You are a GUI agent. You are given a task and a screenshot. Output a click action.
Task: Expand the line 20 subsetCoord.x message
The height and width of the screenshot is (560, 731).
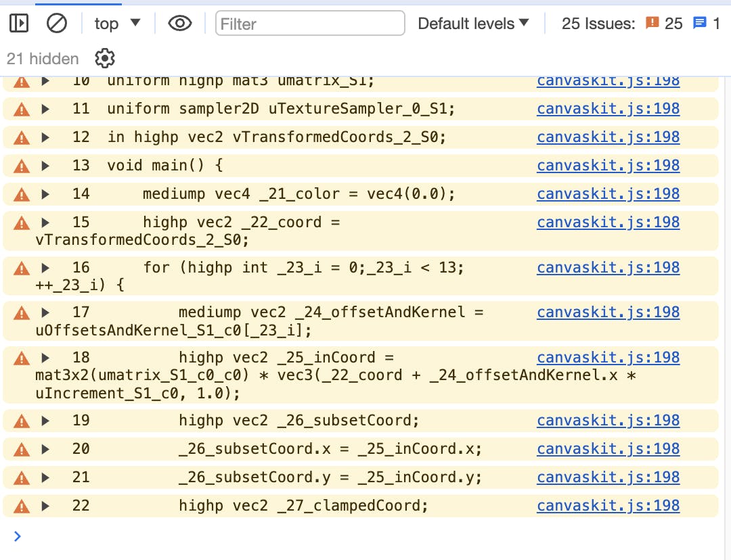tap(45, 449)
